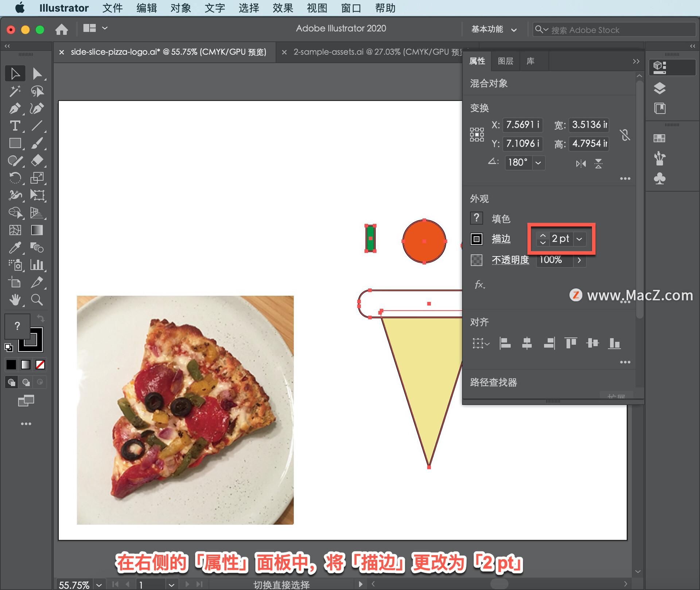
Task: Click the X position input field
Action: click(x=522, y=125)
